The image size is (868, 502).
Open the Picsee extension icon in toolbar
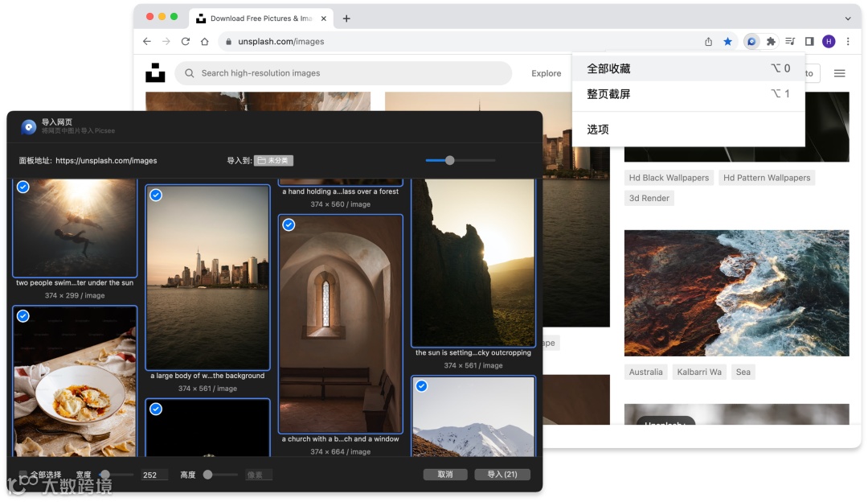[751, 42]
